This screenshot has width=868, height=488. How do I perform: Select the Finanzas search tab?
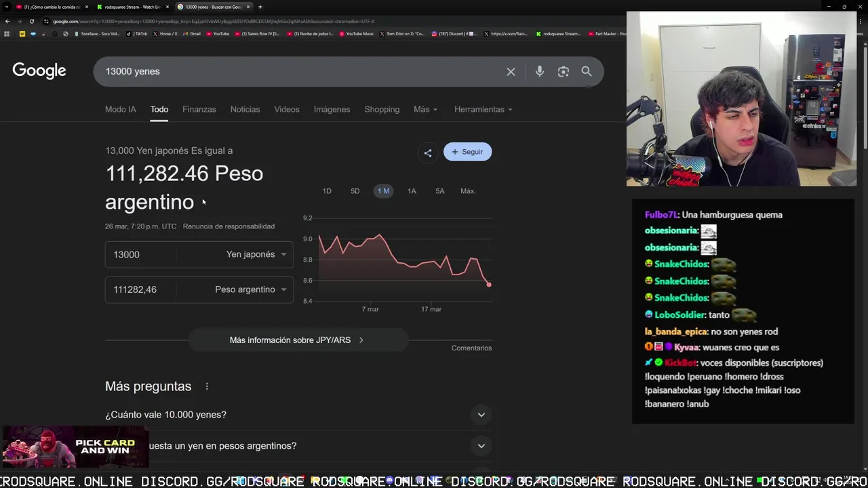click(199, 109)
